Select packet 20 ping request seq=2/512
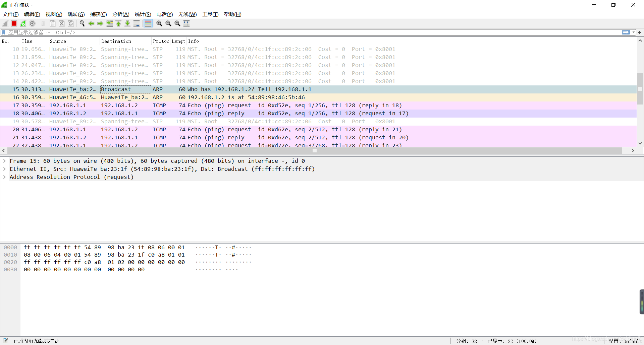The image size is (644, 345). 318,130
